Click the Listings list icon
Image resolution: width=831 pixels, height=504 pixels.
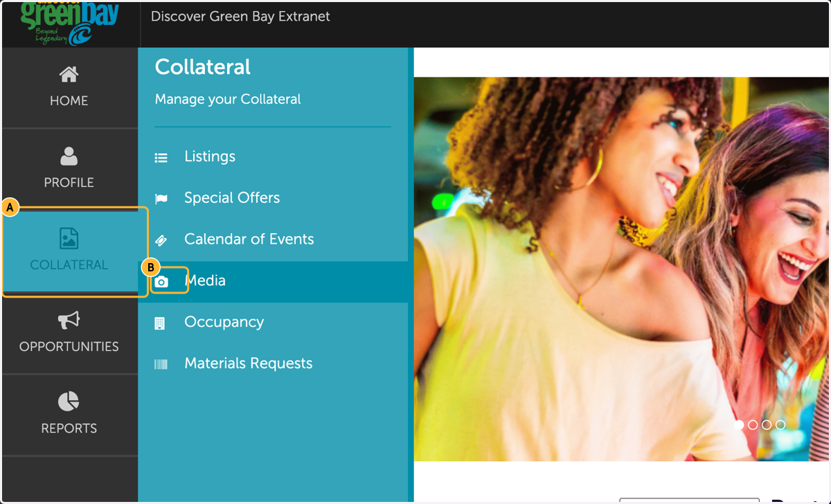[161, 158]
